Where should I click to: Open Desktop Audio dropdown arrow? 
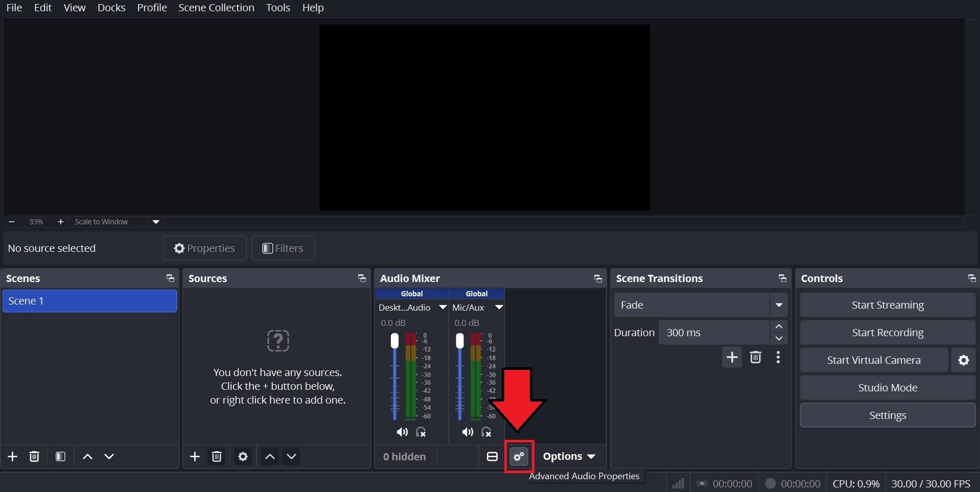pyautogui.click(x=443, y=307)
